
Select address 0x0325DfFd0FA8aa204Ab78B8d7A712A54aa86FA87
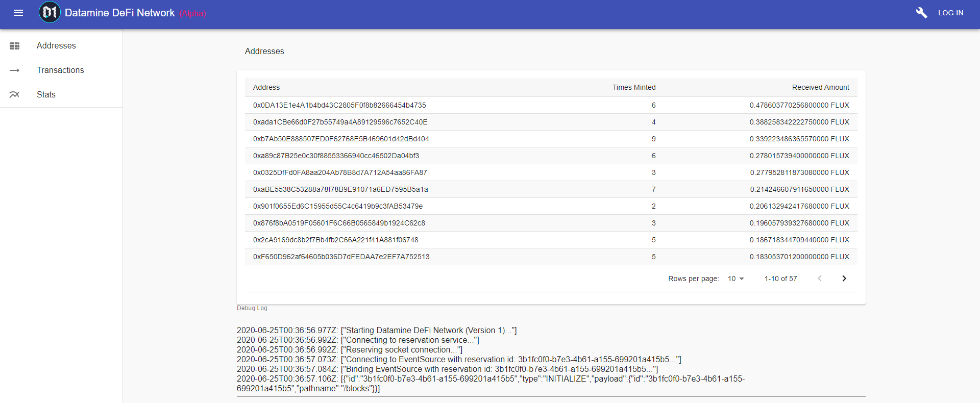(x=340, y=172)
